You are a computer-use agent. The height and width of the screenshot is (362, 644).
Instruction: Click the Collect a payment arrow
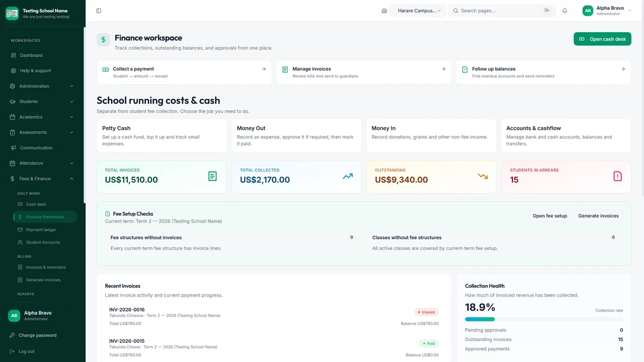[264, 69]
